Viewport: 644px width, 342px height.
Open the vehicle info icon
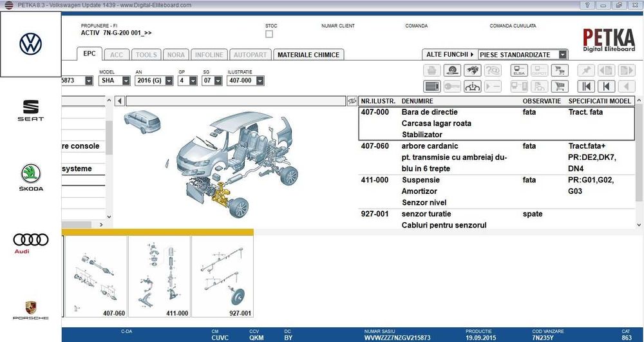[x=472, y=87]
